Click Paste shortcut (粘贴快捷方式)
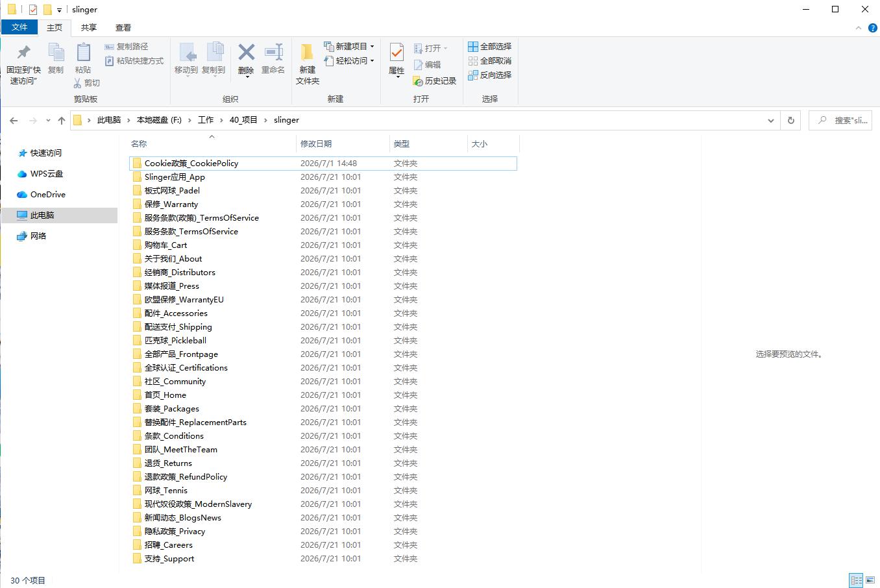 [x=134, y=61]
